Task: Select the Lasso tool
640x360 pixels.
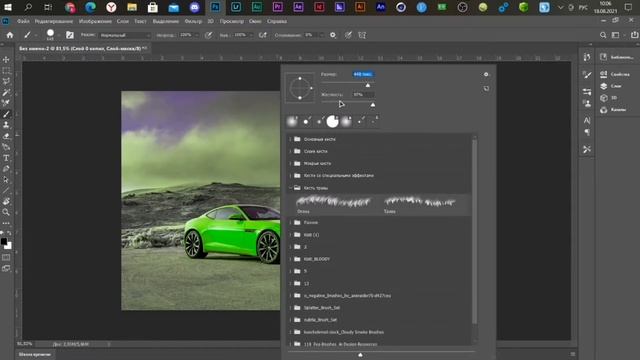Action: pyautogui.click(x=6, y=82)
